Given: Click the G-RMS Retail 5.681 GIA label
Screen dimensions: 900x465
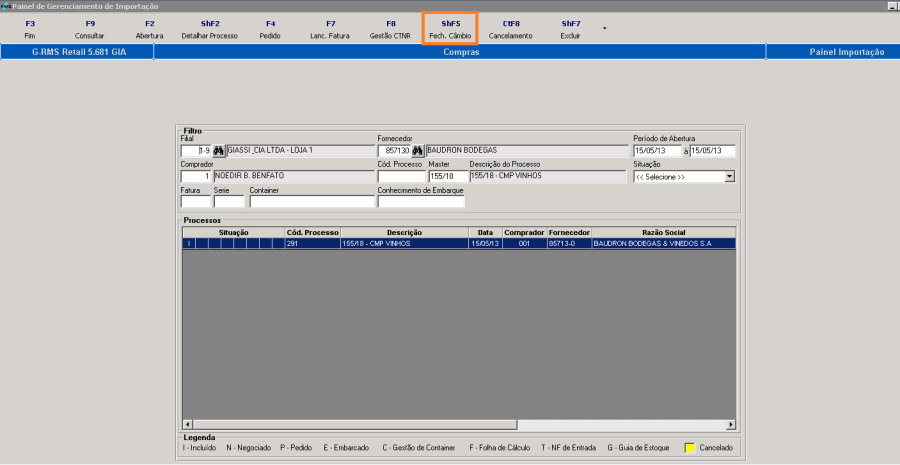Looking at the screenshot, I should (79, 52).
